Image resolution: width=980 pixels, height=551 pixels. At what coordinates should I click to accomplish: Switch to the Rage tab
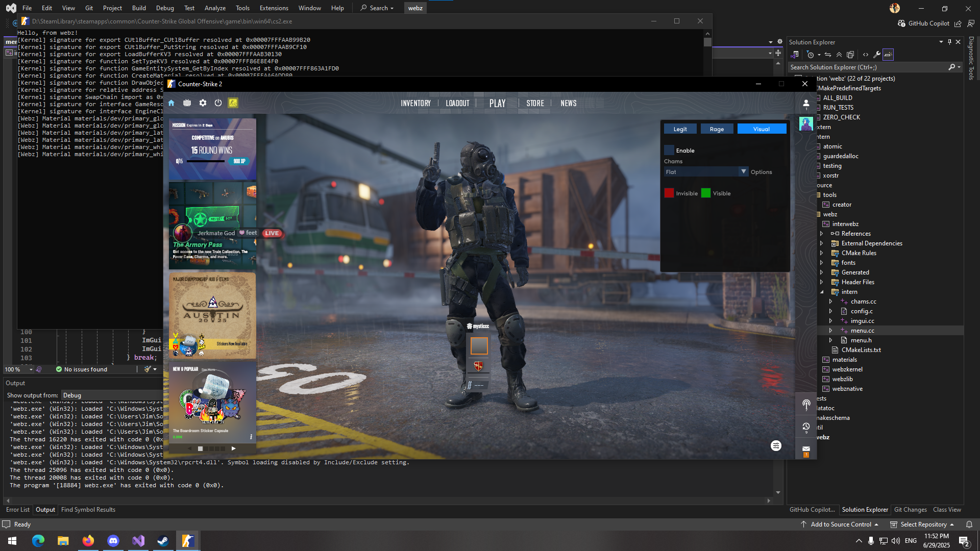[717, 129]
